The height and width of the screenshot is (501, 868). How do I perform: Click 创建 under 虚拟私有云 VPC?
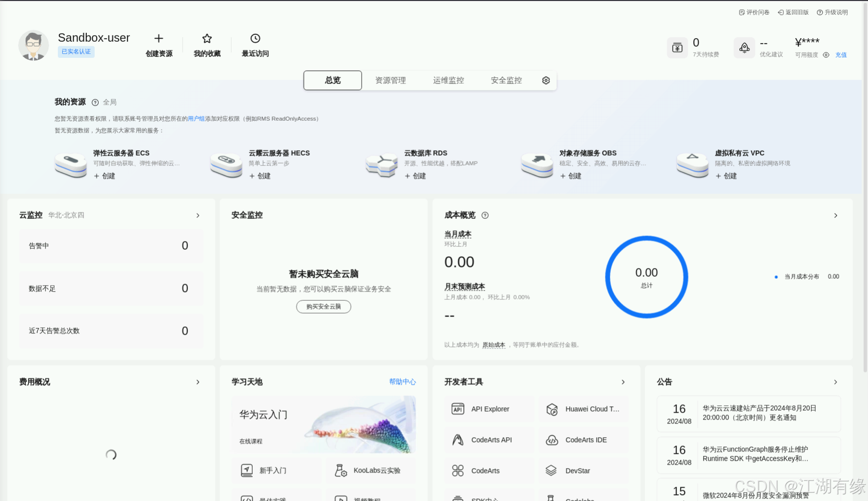pyautogui.click(x=726, y=176)
